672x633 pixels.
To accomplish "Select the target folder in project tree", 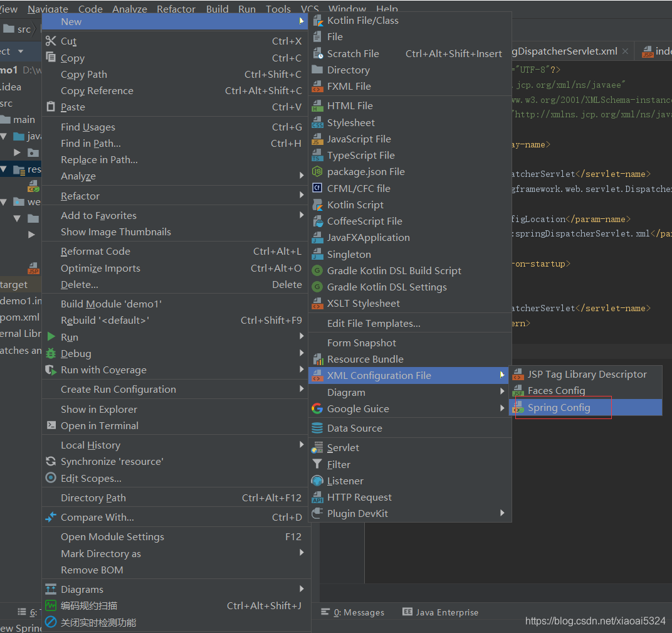I will pos(14,284).
